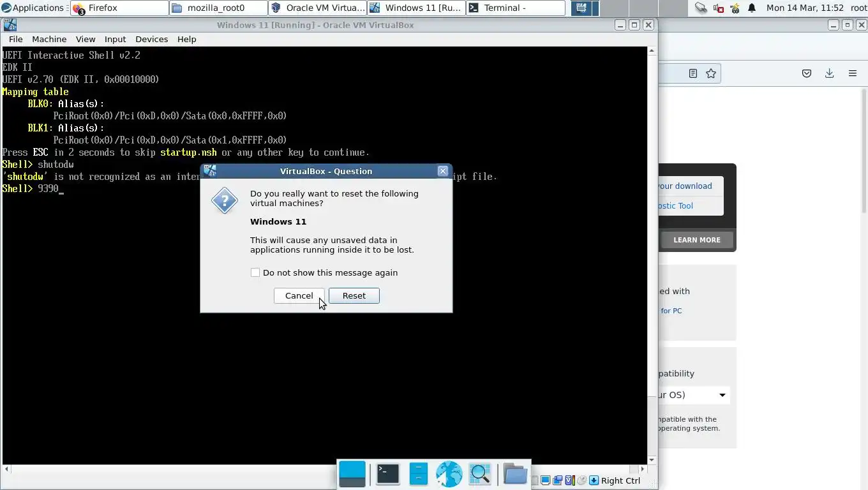Click 'UEFI Interactive Shell v2.2' text

71,56
